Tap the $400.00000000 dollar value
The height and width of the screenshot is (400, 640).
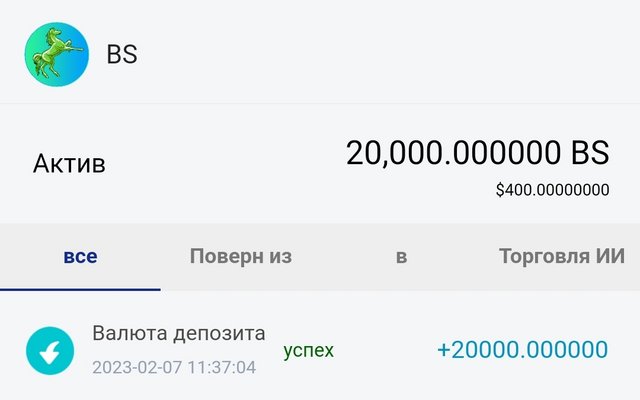[x=553, y=190]
